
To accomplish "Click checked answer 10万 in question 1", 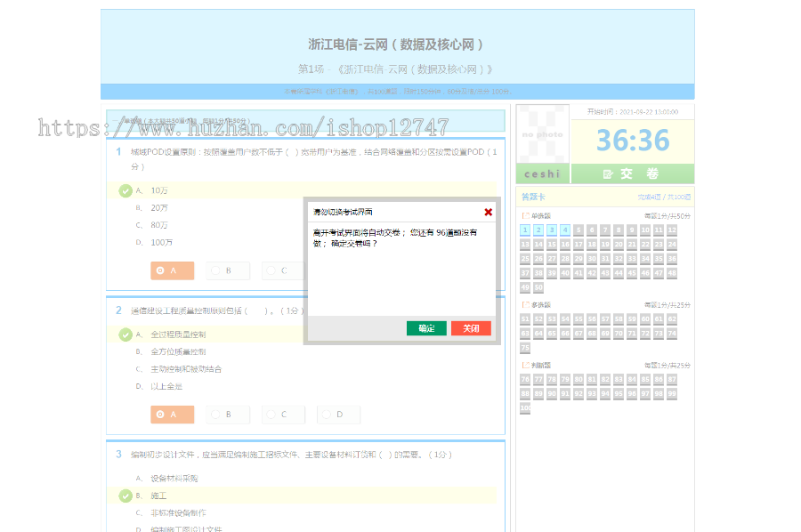I will tap(159, 190).
